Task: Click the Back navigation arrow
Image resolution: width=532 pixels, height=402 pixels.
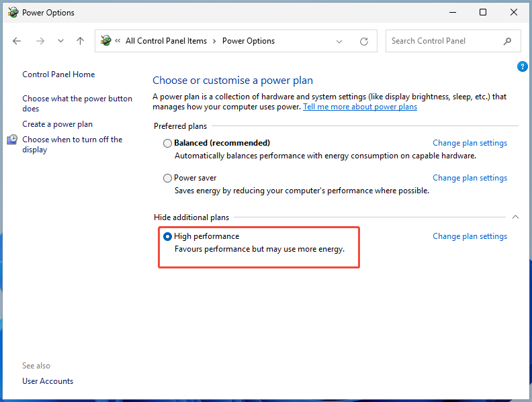Action: tap(17, 41)
